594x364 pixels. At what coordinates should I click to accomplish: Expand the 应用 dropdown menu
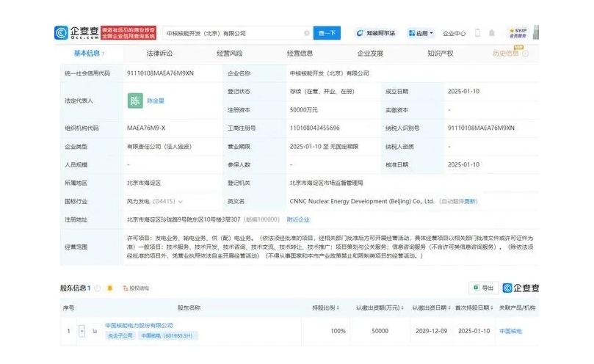[422, 33]
